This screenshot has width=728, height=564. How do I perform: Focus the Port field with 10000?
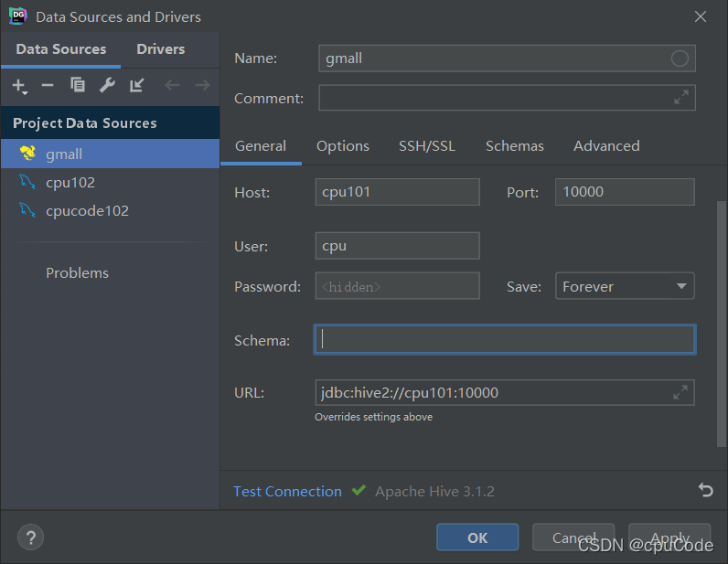(x=625, y=192)
